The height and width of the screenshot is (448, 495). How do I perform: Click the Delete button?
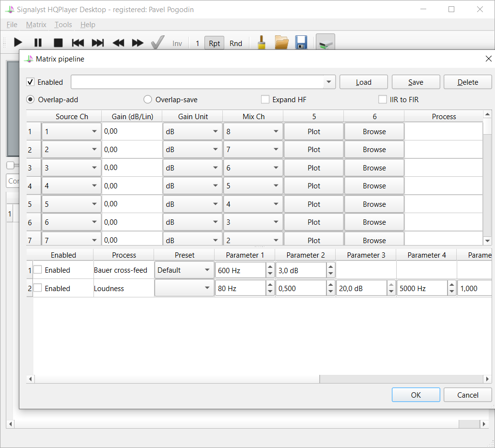pos(468,82)
